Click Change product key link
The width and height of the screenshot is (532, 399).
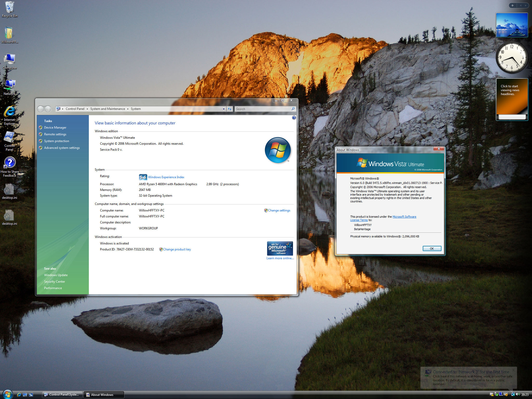pos(177,249)
